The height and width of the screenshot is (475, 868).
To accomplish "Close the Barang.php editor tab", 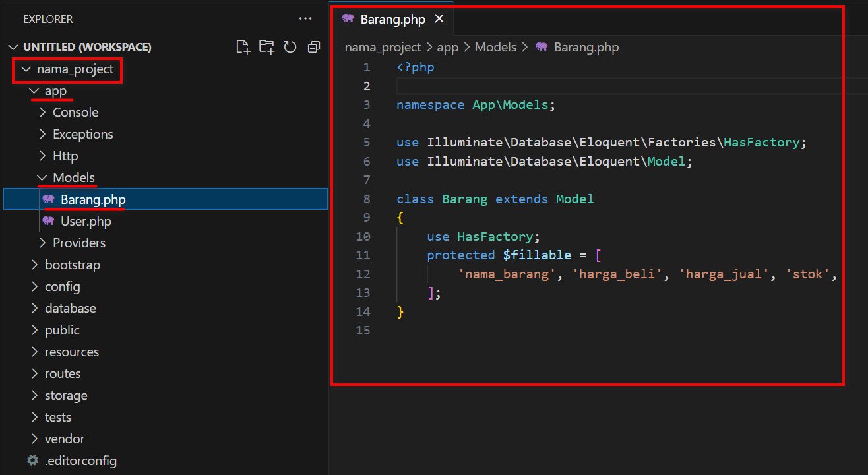I will pos(439,19).
